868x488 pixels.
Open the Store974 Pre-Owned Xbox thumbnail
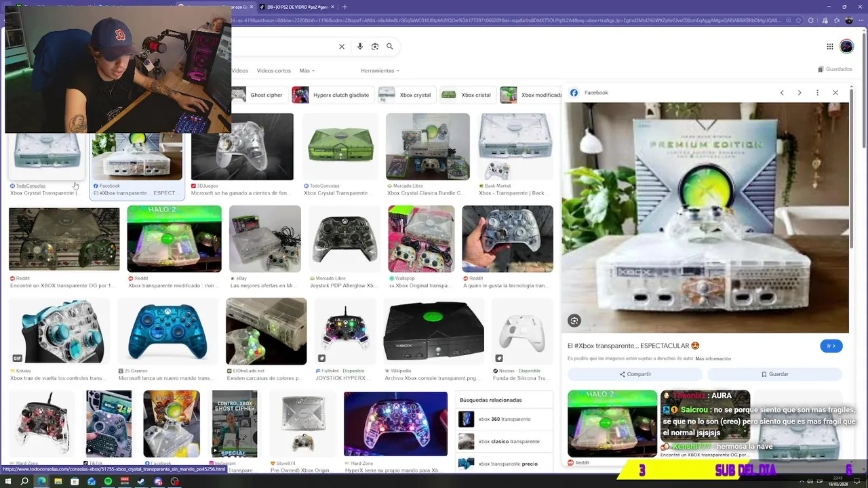pyautogui.click(x=302, y=424)
